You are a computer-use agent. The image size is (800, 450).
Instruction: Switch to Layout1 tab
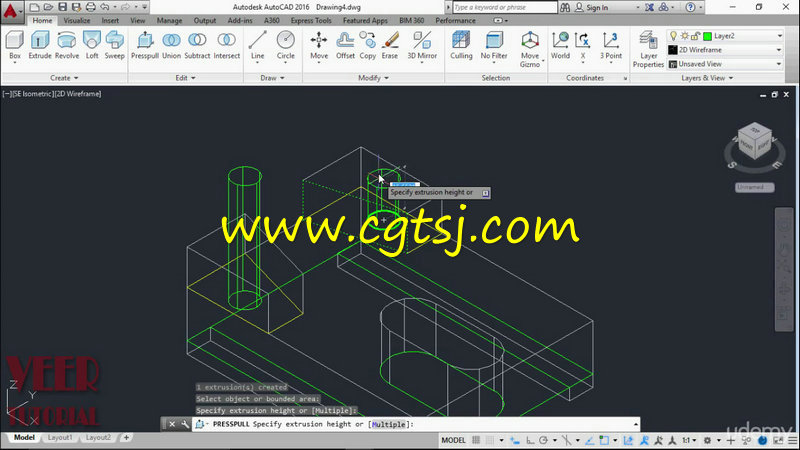[60, 437]
